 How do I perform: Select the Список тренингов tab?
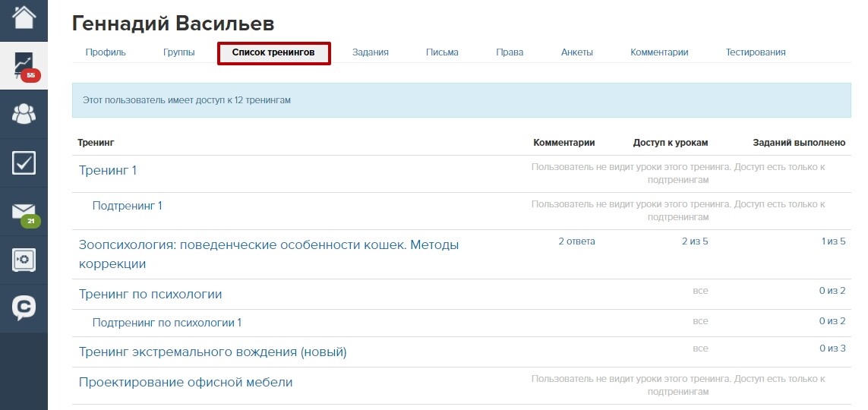273,52
